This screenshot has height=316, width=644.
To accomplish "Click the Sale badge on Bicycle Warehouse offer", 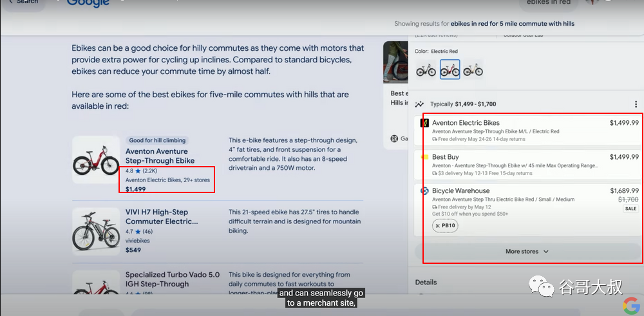I will coord(631,209).
